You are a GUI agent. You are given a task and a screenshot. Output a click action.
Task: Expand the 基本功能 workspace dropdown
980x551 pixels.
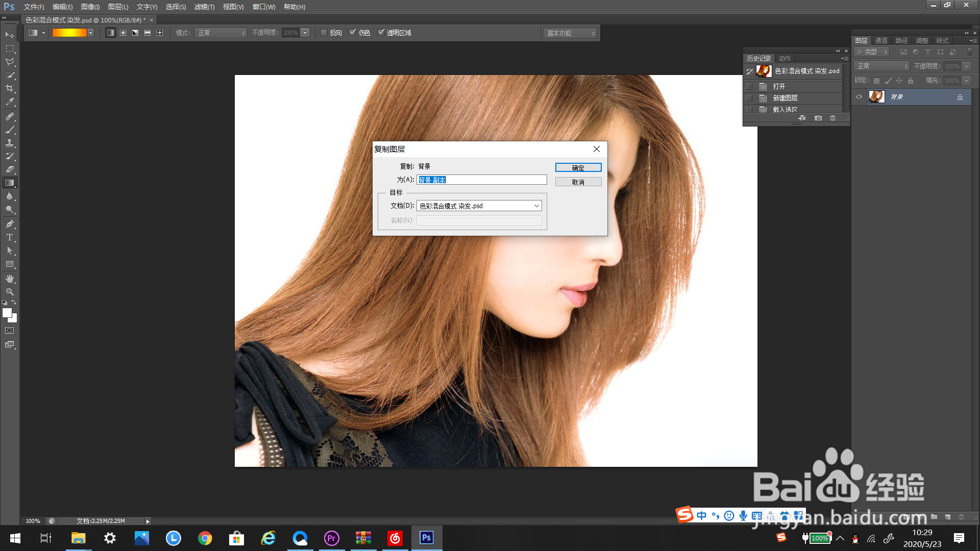(570, 33)
